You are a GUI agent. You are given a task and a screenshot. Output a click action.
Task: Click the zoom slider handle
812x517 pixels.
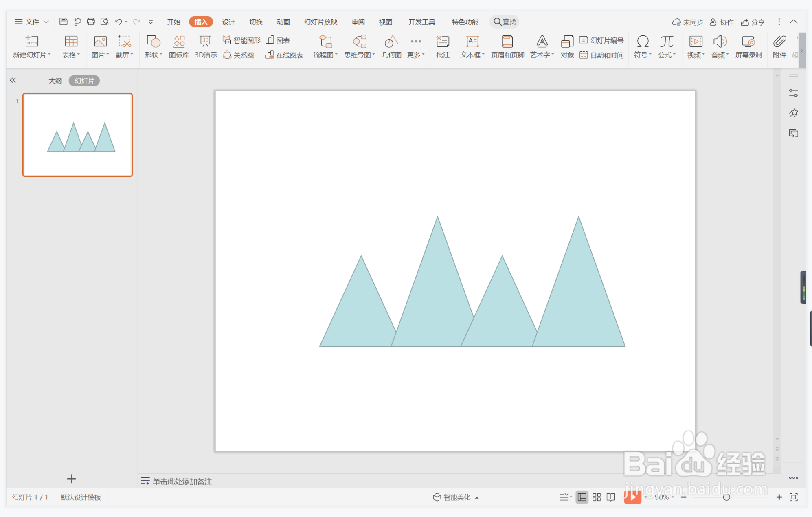point(726,497)
